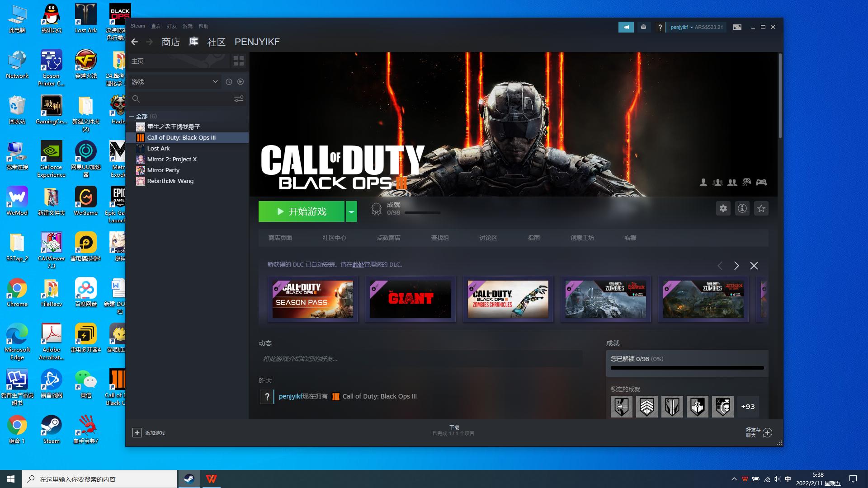Screen dimensions: 868x488
Task: Click the Steam back navigation arrow
Action: [x=134, y=42]
